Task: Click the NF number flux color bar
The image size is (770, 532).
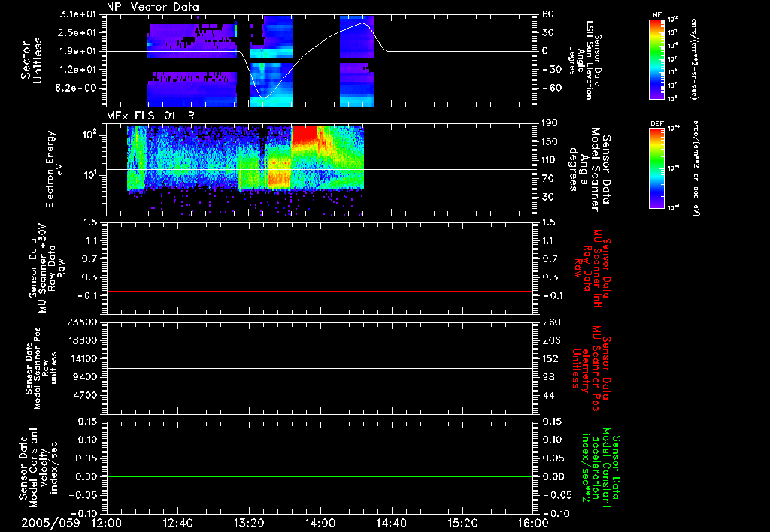Action: [x=657, y=59]
